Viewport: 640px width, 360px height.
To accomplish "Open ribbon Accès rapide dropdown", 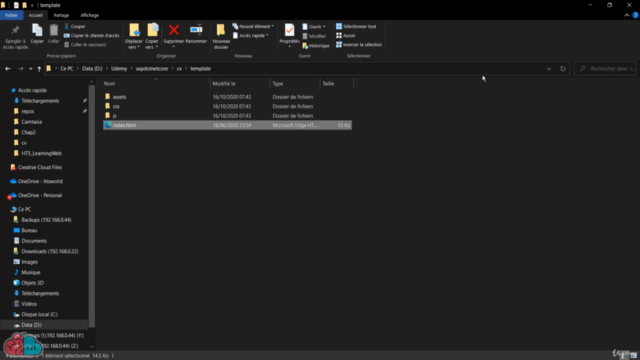I will [x=251, y=36].
